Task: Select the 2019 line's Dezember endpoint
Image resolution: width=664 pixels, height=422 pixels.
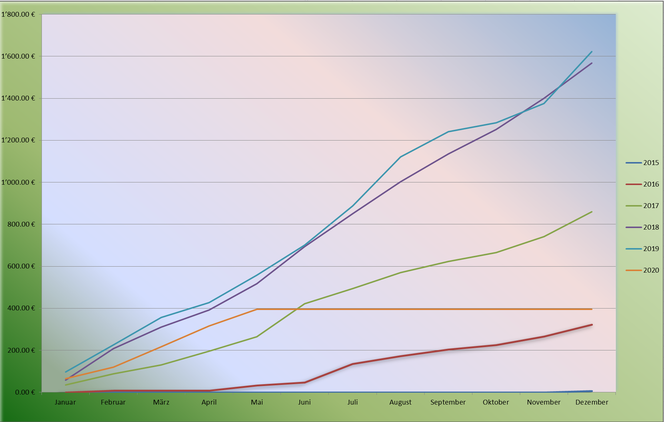Action: tap(592, 52)
